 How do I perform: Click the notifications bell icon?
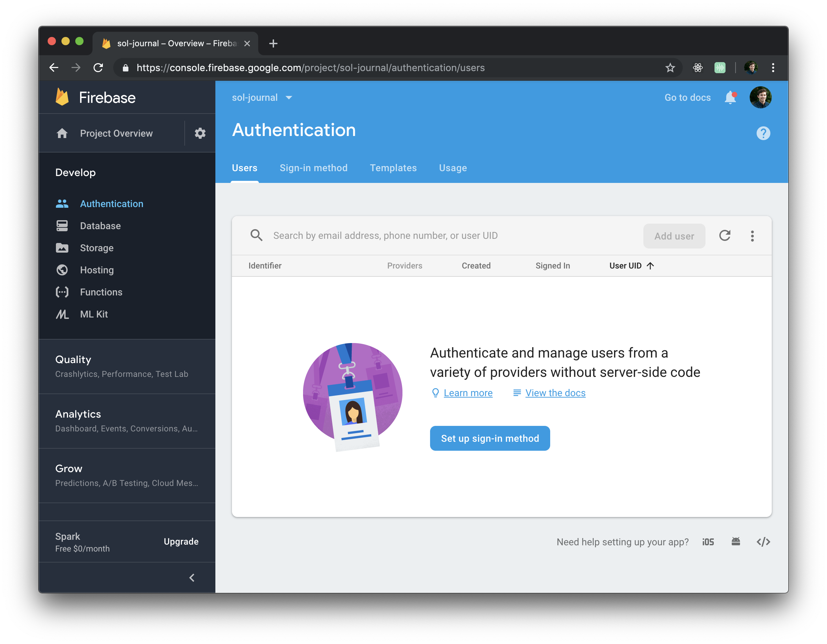730,98
